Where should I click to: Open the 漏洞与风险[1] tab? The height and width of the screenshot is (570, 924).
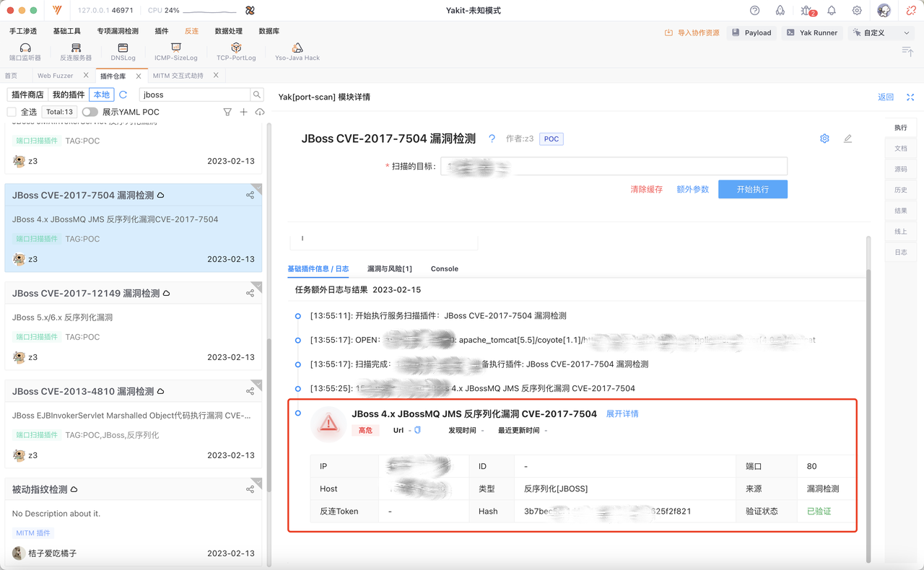pos(389,268)
